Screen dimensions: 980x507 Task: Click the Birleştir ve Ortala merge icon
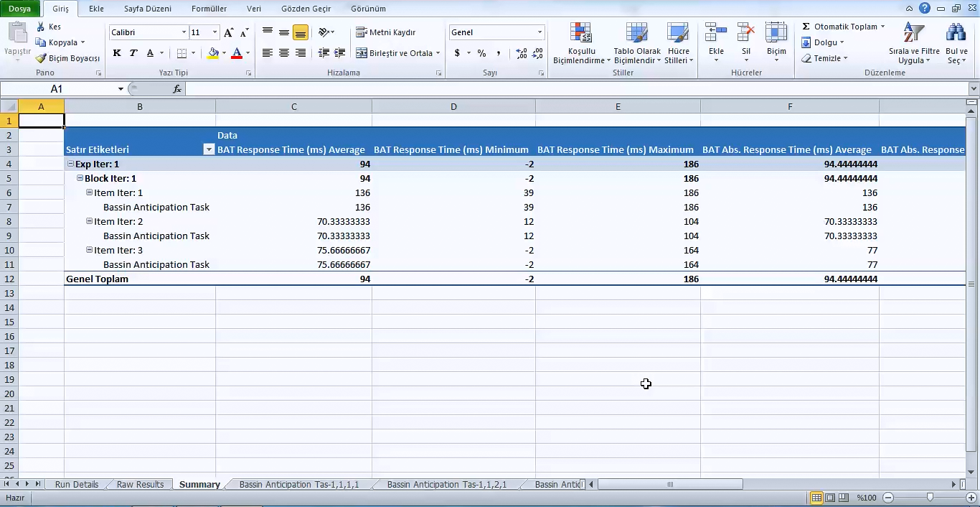click(361, 53)
